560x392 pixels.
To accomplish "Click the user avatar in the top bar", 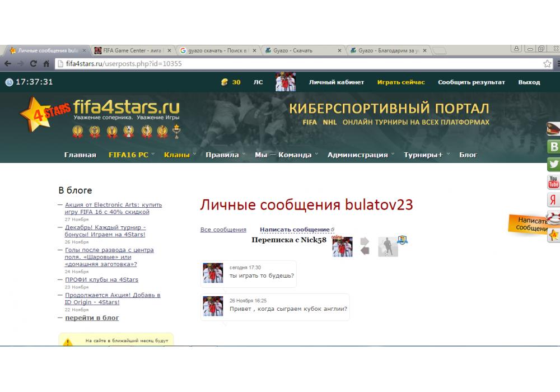I will click(x=286, y=82).
